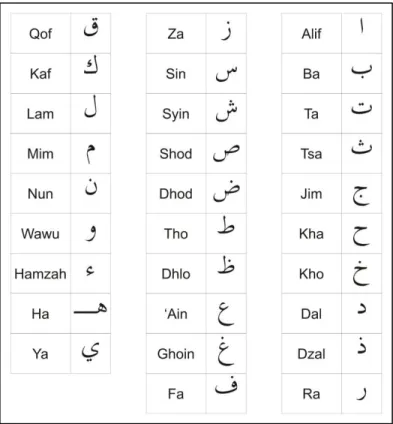Select the Kaf letter symbol
The height and width of the screenshot is (424, 393).
91,69
